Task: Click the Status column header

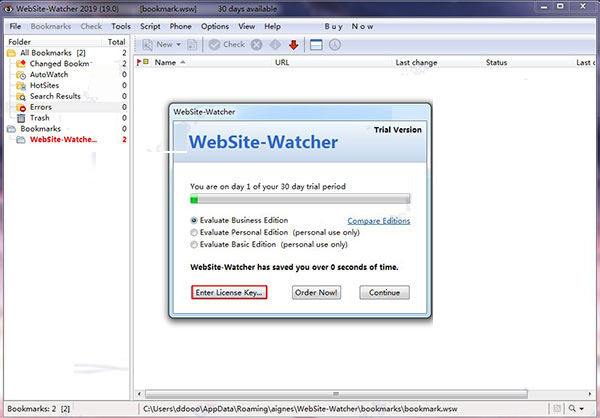Action: (x=496, y=62)
